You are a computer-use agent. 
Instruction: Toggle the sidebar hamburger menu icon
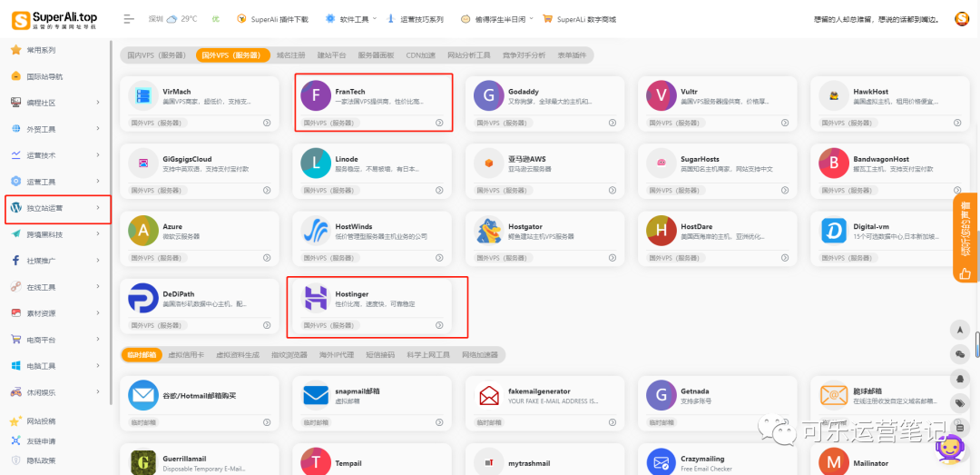pos(130,19)
